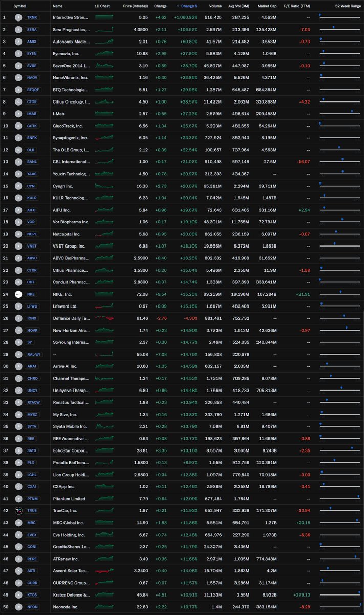Open the RTACW ticker symbol link

[33, 403]
